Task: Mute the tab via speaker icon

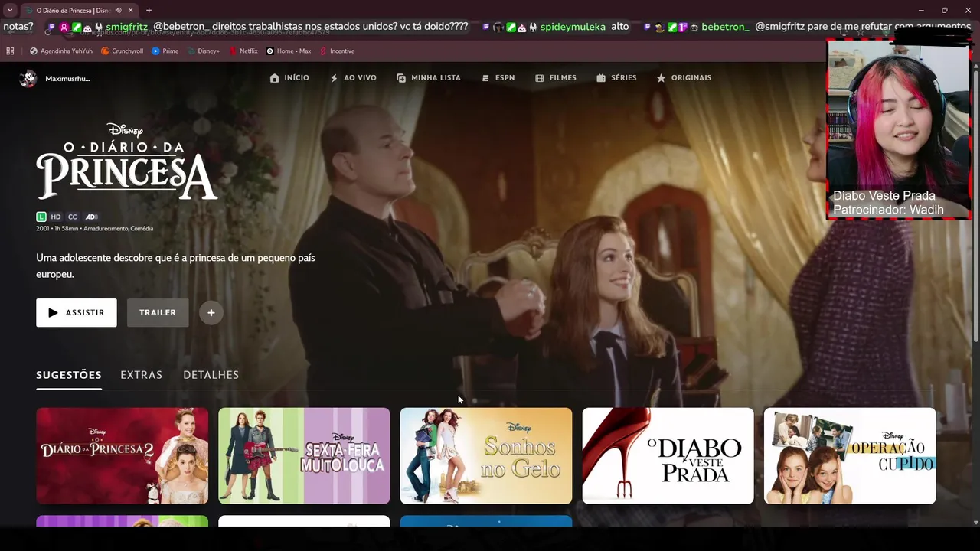Action: [x=119, y=10]
